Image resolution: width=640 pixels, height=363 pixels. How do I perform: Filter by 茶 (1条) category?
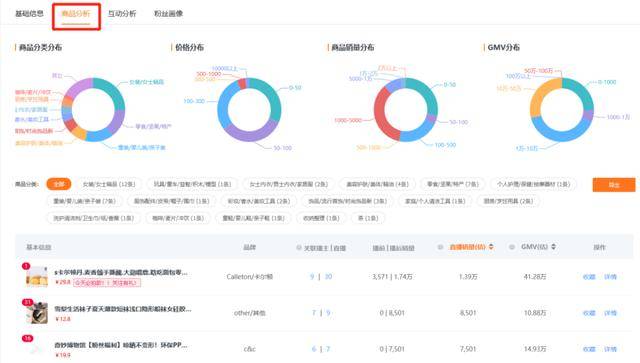(x=368, y=218)
